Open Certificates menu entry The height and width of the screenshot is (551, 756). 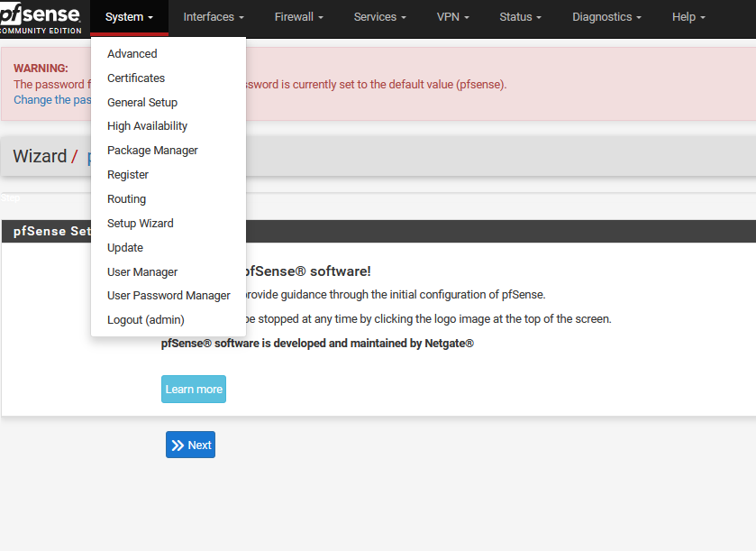click(x=136, y=78)
